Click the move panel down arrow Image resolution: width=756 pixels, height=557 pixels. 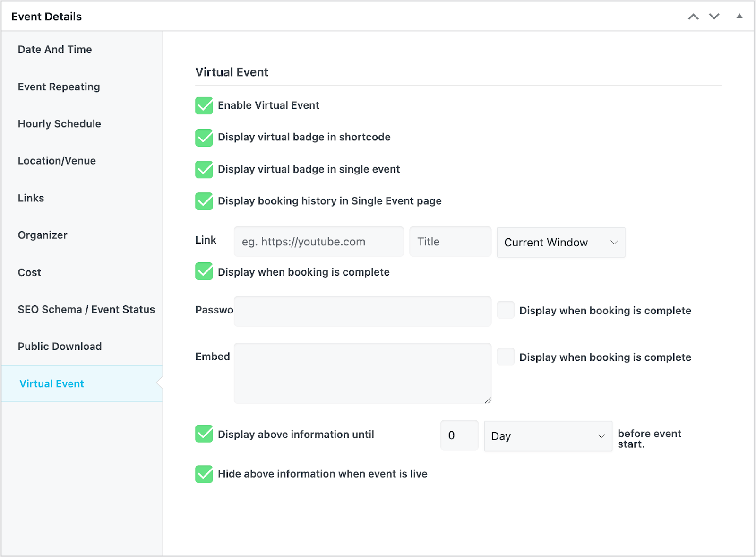point(714,17)
